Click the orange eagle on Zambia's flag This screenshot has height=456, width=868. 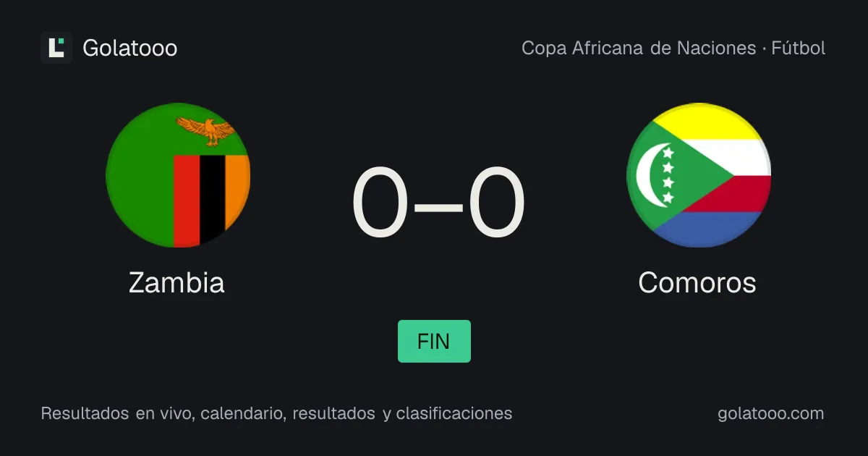pos(207,131)
